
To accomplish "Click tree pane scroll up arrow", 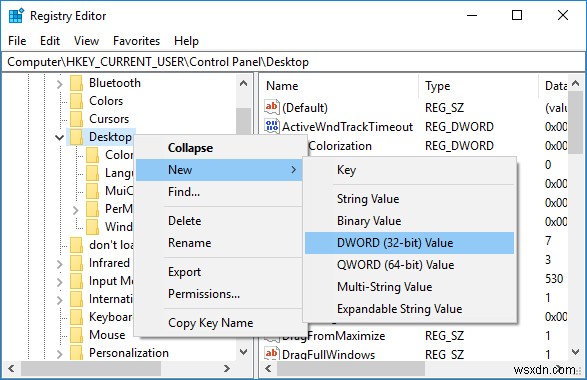I will pos(244,83).
